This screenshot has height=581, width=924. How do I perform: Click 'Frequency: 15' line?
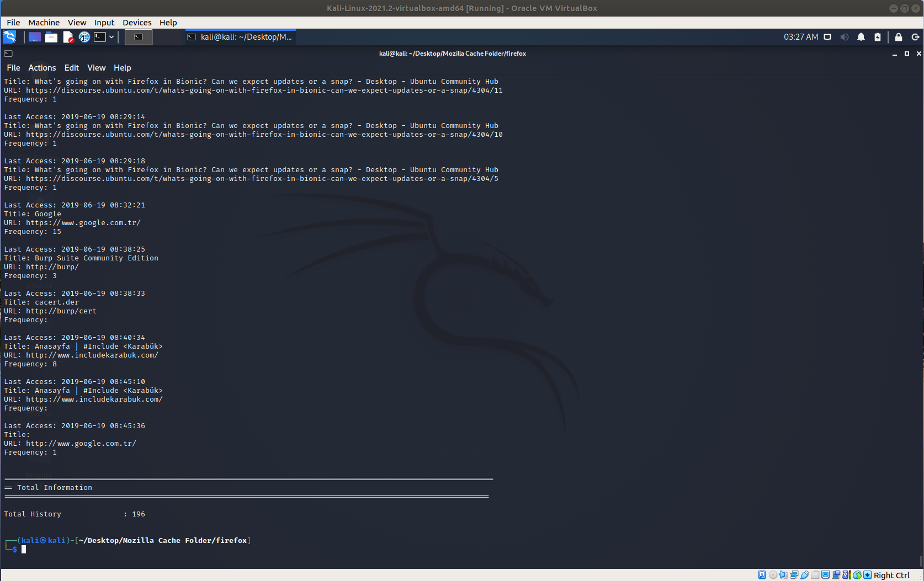tap(33, 232)
